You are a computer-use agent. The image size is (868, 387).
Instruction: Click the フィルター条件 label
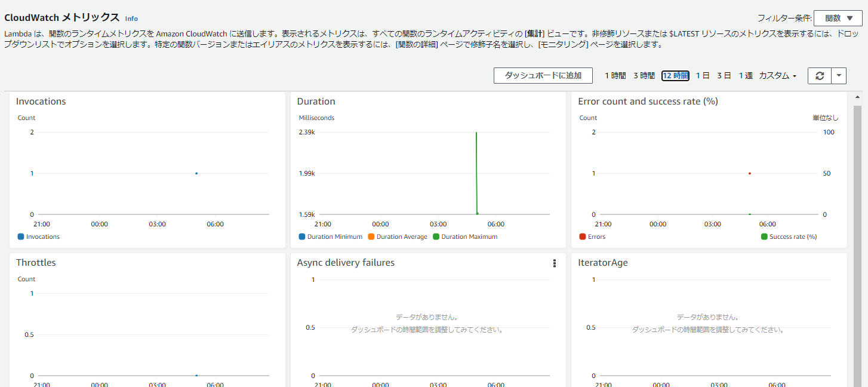[x=785, y=19]
